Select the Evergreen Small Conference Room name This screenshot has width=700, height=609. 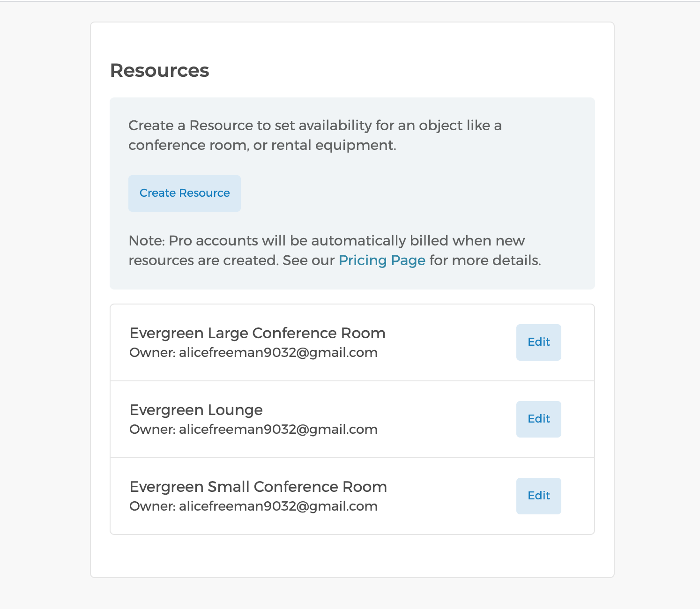coord(258,487)
